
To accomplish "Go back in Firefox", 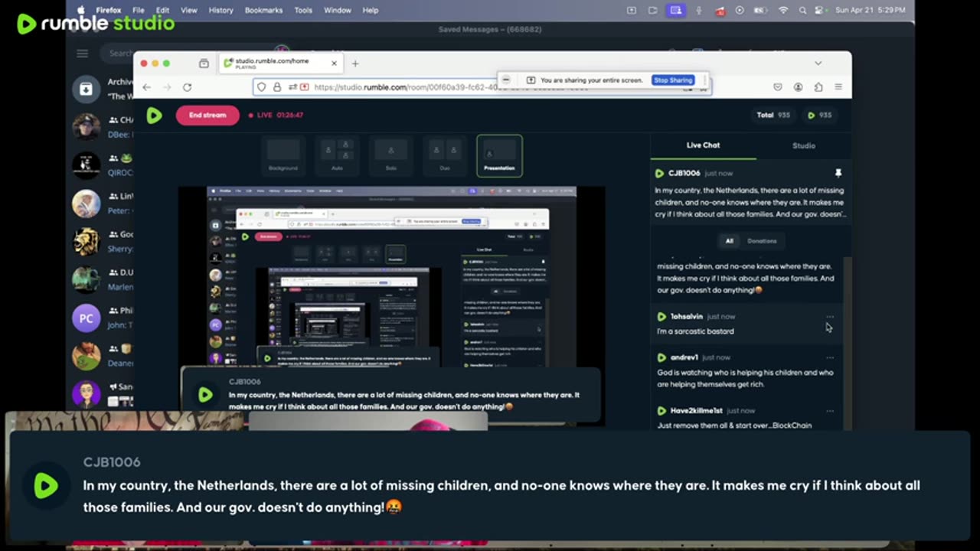I will [x=147, y=87].
